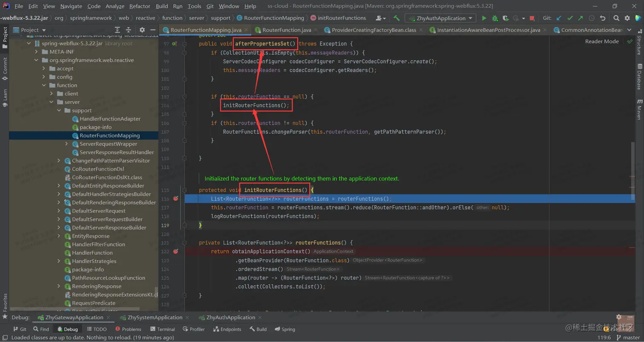The width and height of the screenshot is (644, 342).
Task: Open the Problems tool window
Action: pos(128,329)
